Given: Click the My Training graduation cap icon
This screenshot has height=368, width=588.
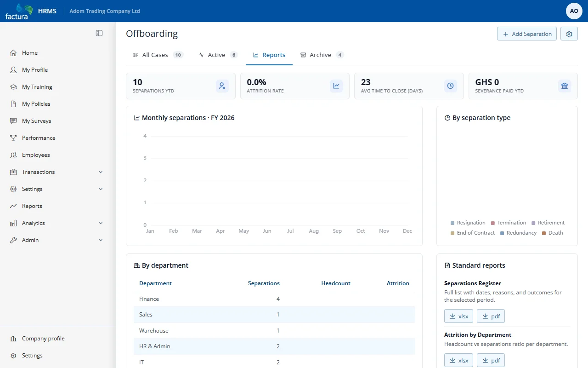Looking at the screenshot, I should 13,87.
